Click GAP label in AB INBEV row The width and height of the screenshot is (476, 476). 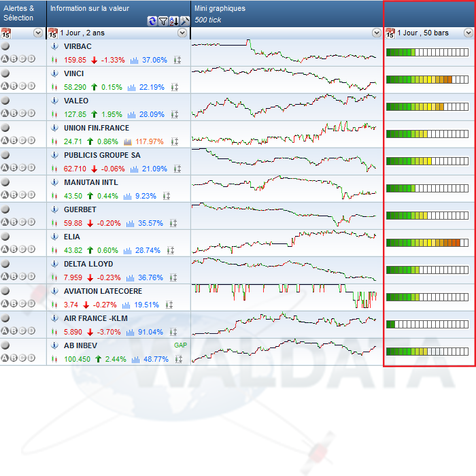click(180, 345)
